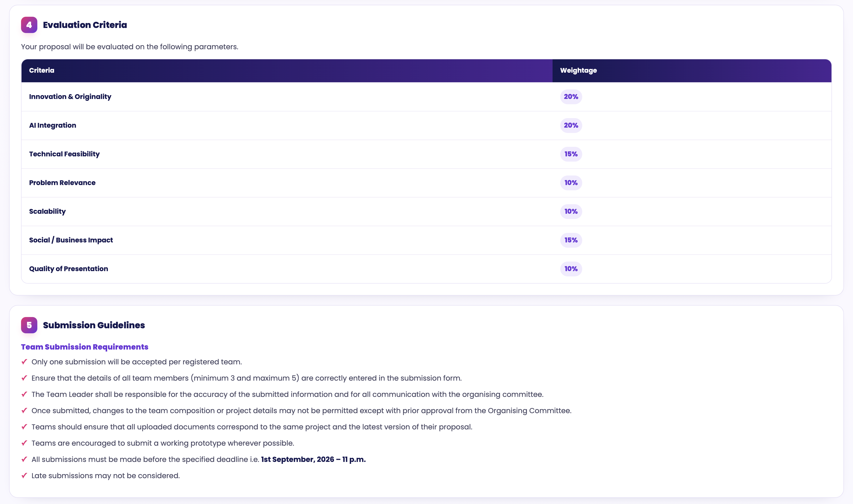Select the AI Integration row label
Screen dimensions: 853x504
[53, 125]
